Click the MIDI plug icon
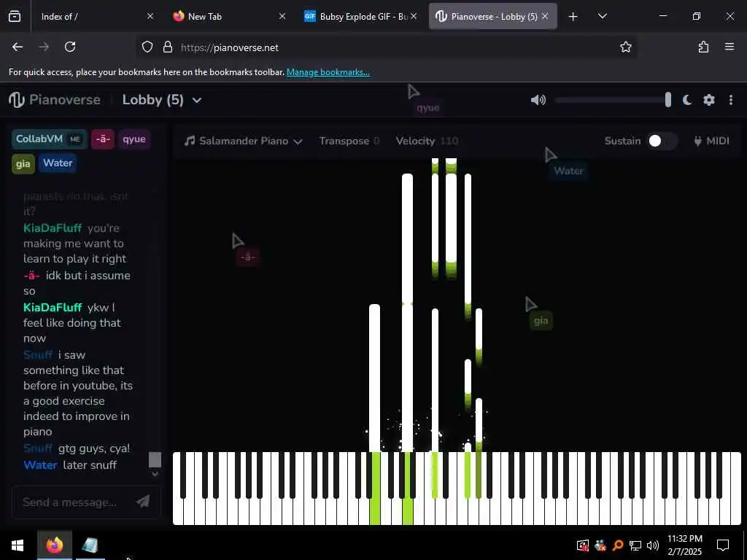Screen dimensions: 747x560 click(697, 141)
